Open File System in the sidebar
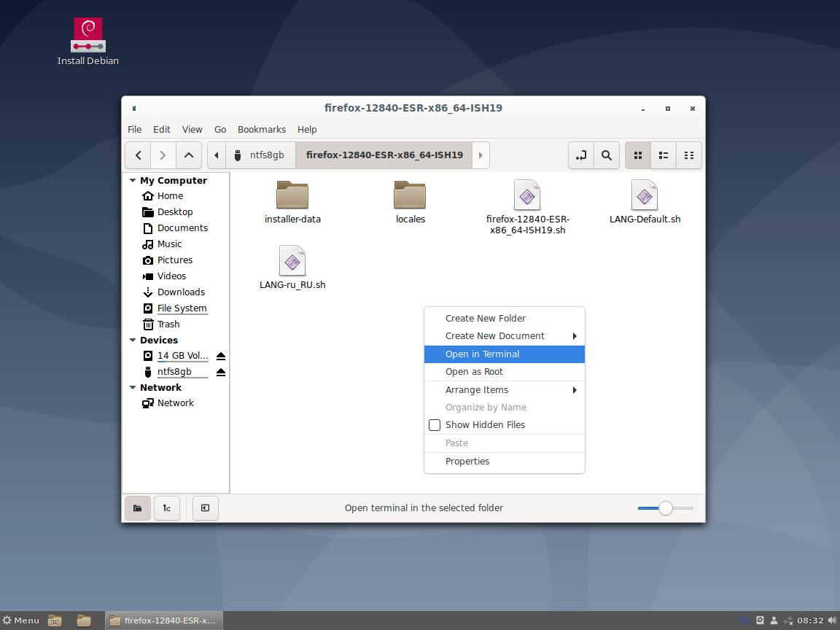The image size is (840, 630). click(182, 308)
